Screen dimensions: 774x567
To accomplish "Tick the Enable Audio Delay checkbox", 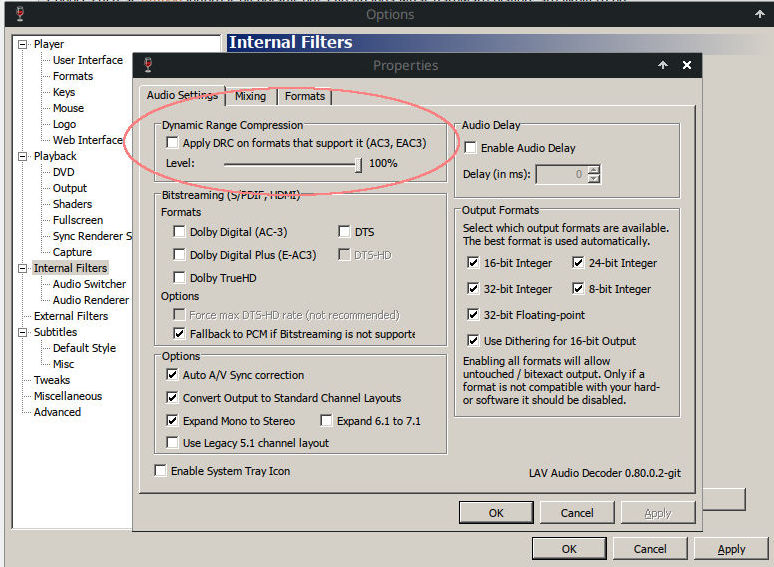I will [470, 148].
